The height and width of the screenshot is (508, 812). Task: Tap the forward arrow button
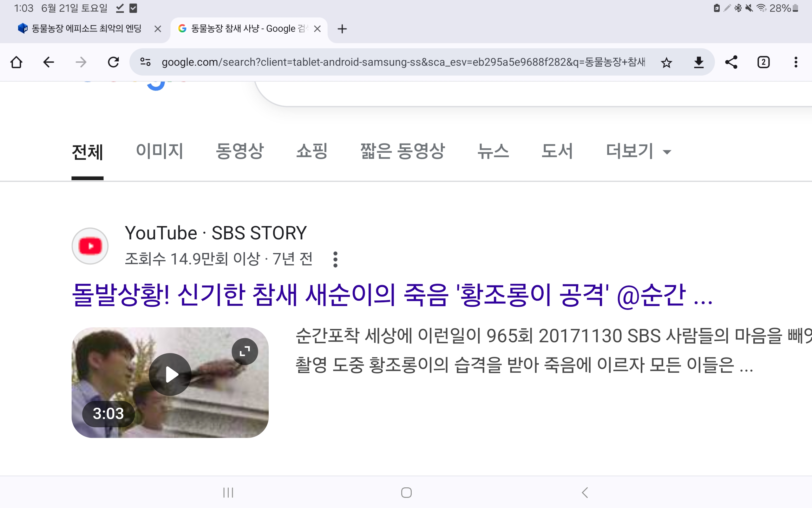(x=81, y=62)
